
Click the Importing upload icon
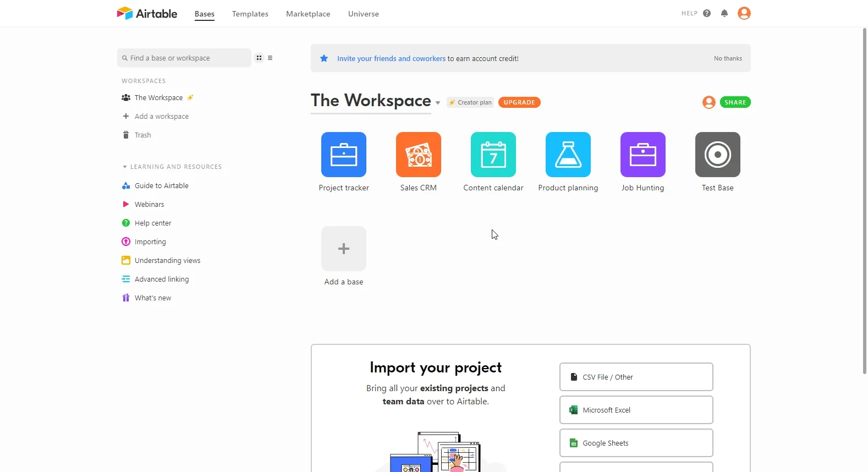pyautogui.click(x=126, y=242)
